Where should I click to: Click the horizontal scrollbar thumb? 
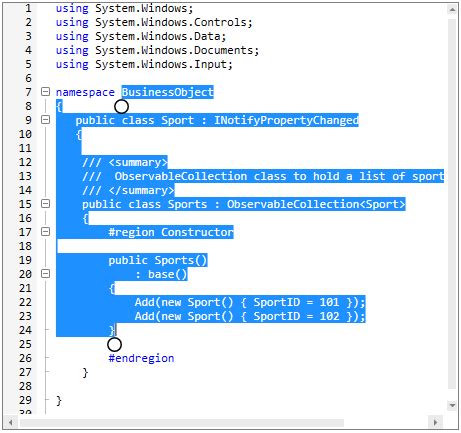pyautogui.click(x=182, y=423)
